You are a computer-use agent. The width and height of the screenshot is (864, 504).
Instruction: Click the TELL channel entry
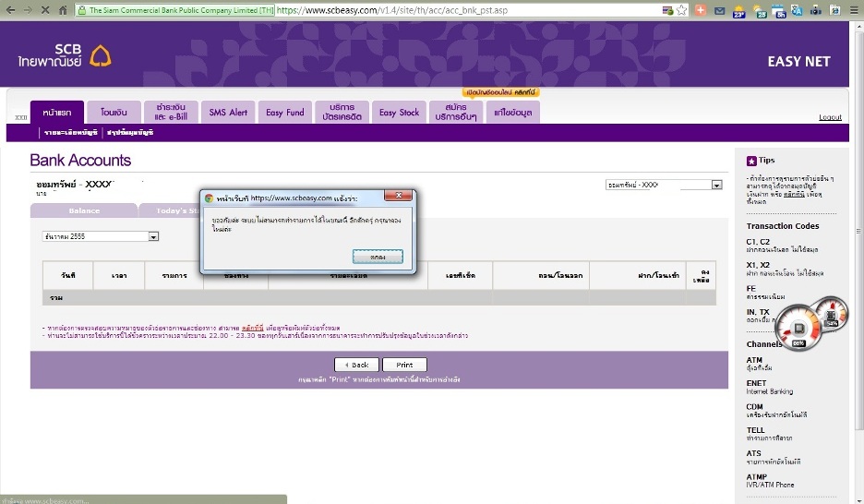coord(769,434)
